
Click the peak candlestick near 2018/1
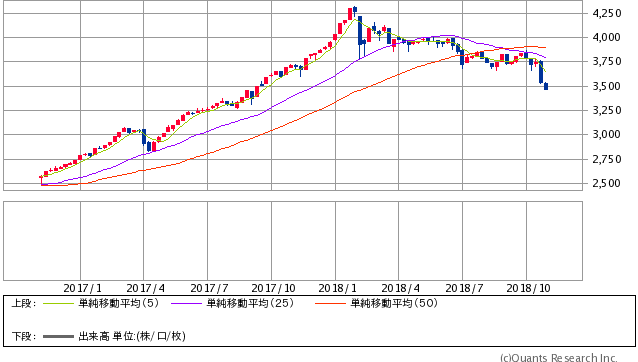(x=355, y=9)
